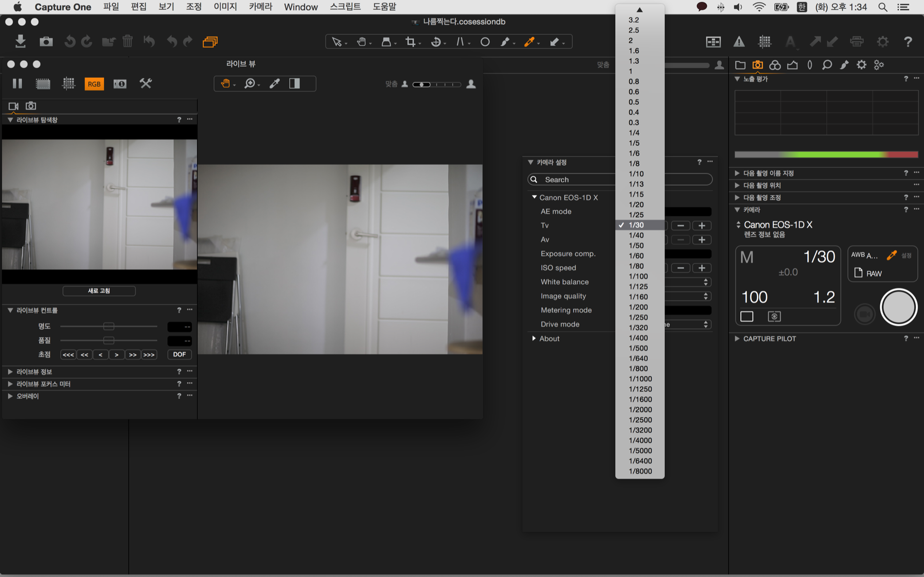This screenshot has width=924, height=577.
Task: Toggle the exposure warning triangle icon
Action: 739,42
